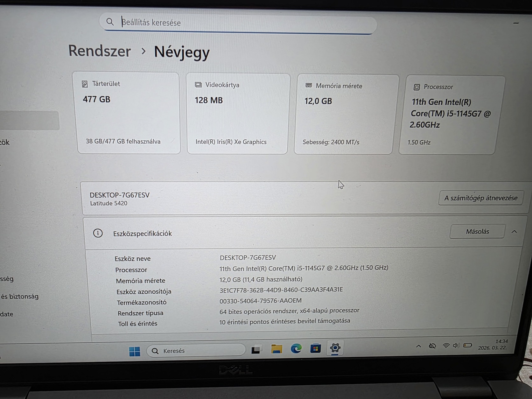Click the cloud sync-off tray icon
532x399 pixels.
[432, 346]
